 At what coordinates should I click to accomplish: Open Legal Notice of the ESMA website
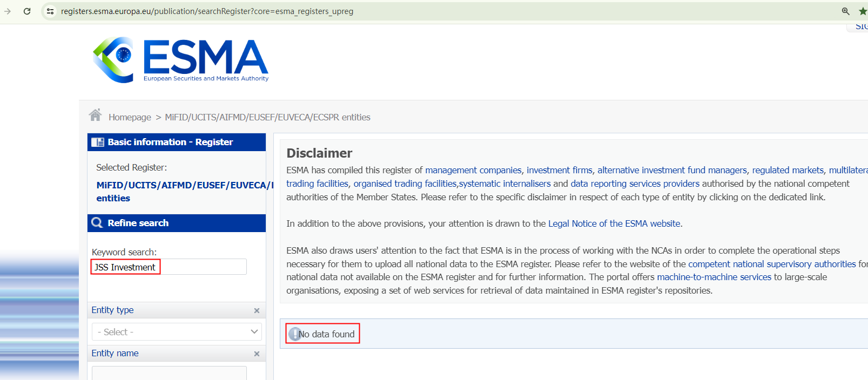pyautogui.click(x=614, y=223)
